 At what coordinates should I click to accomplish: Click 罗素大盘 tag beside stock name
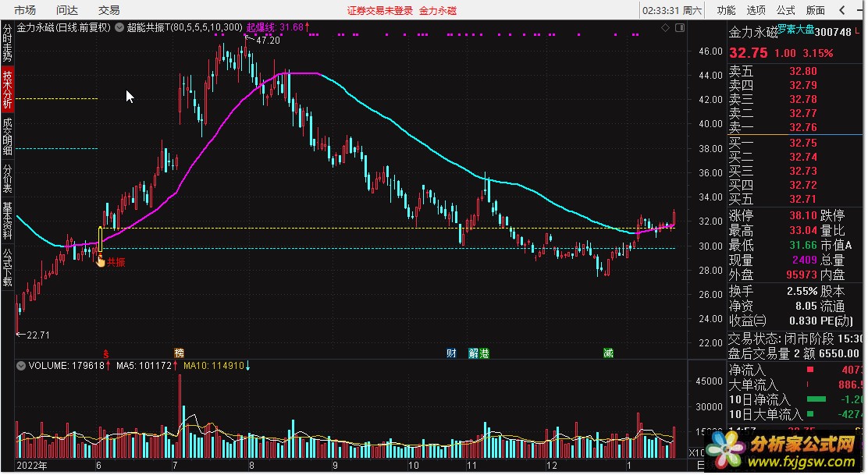click(x=796, y=30)
